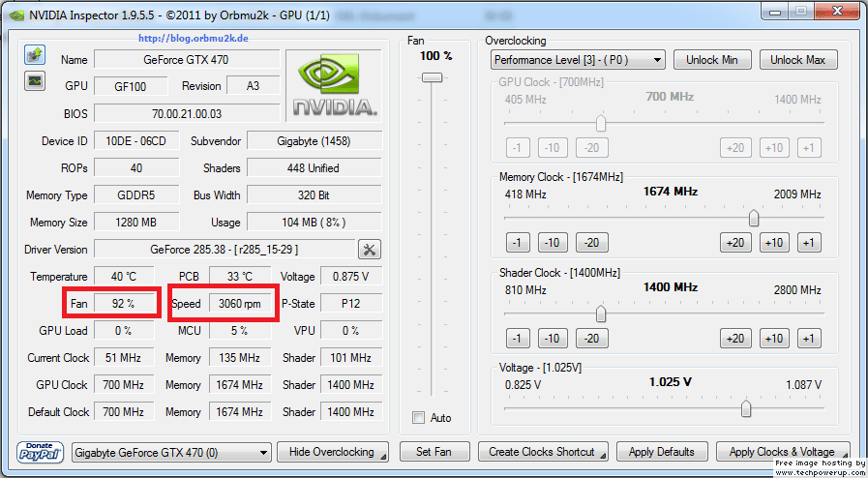This screenshot has height=478, width=868.
Task: Decrease Shader Clock by 10 MHz
Action: coord(552,338)
